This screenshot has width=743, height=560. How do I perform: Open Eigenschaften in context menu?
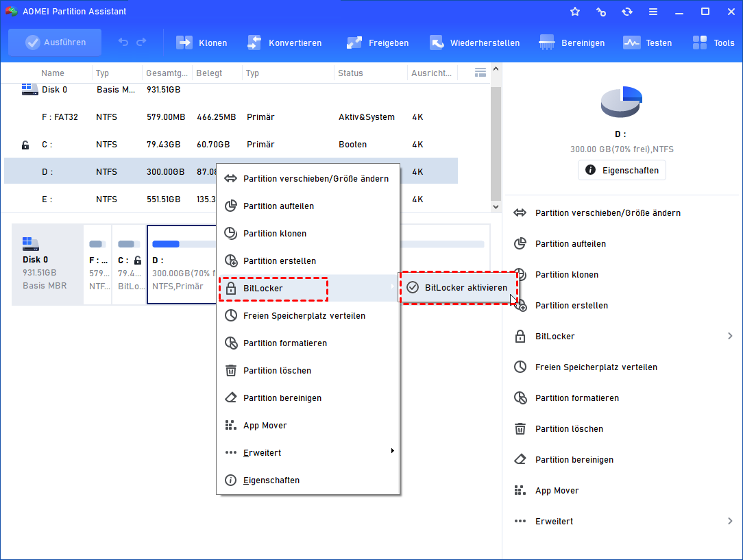coord(308,480)
